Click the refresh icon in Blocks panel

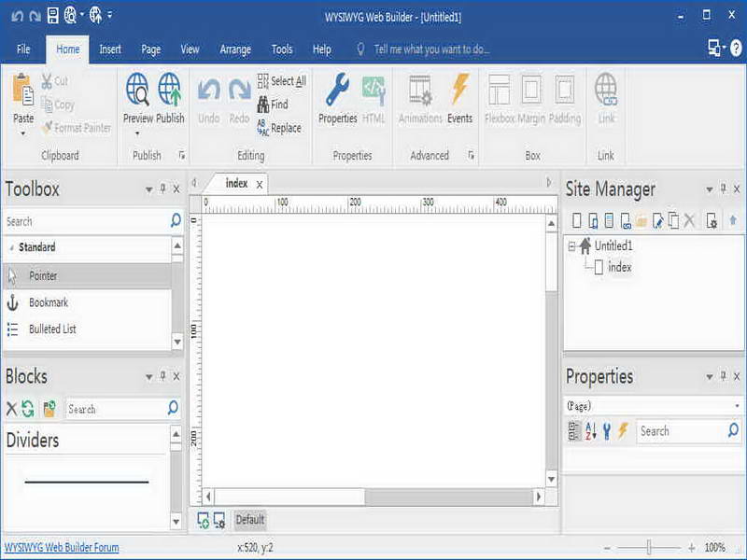28,409
